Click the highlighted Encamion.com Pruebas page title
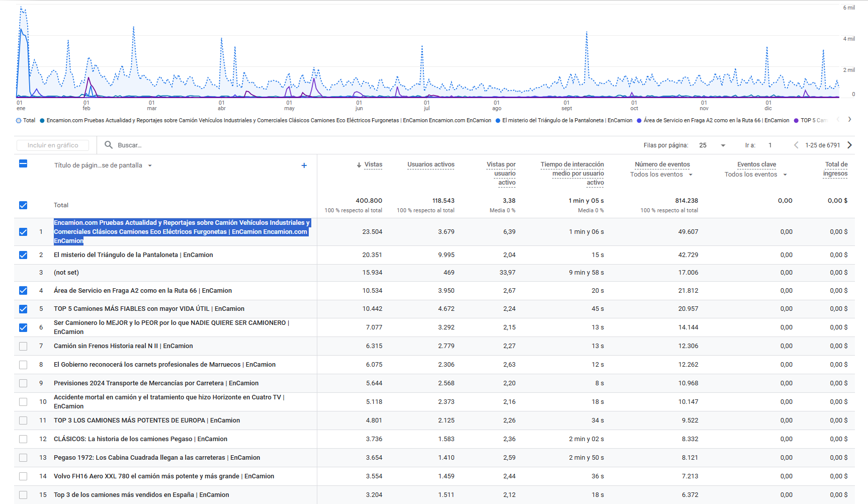Screen dimensions: 868x504 (x=182, y=232)
